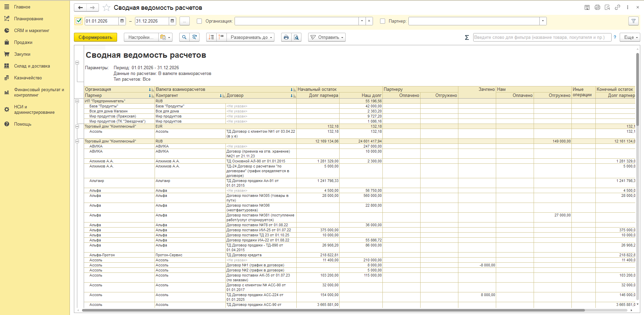Open report variants dropdown next to Настройки
The image size is (644, 315).
point(165,37)
